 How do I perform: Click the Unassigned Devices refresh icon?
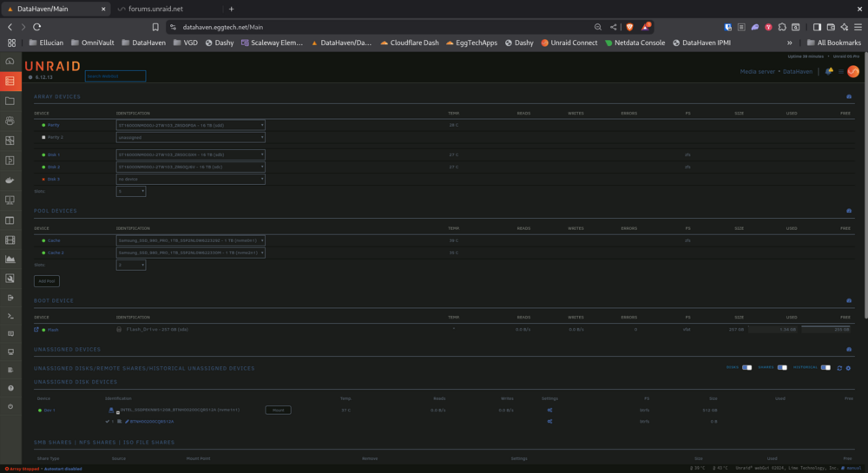pos(839,368)
